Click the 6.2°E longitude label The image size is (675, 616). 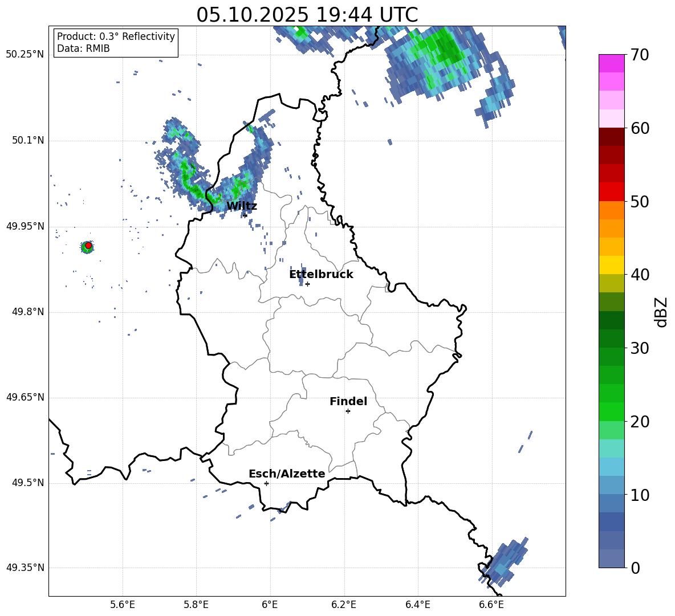[x=344, y=605]
